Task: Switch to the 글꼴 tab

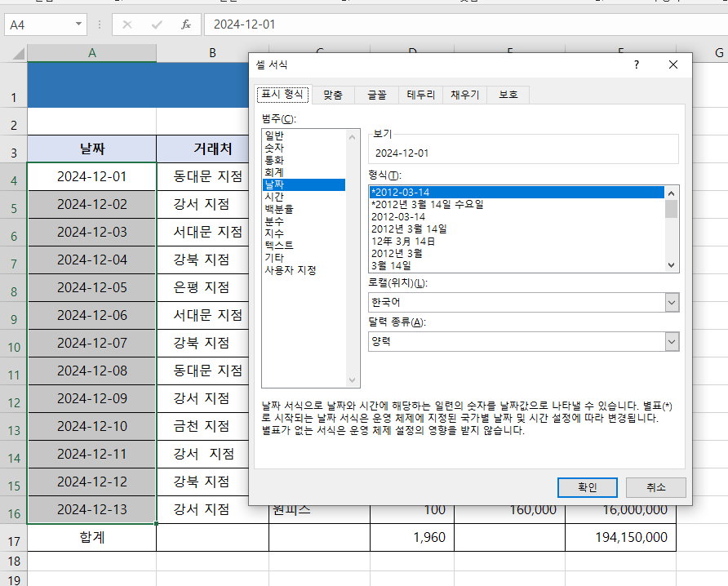Action: [x=376, y=95]
